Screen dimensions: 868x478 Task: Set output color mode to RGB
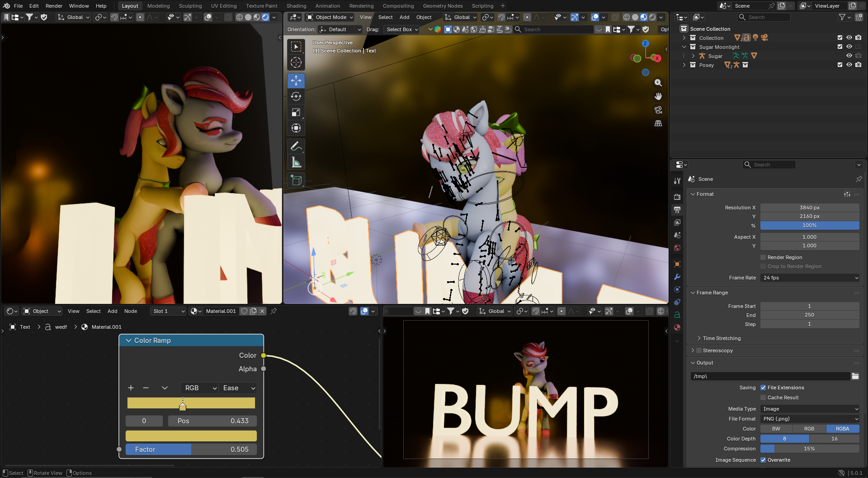809,429
